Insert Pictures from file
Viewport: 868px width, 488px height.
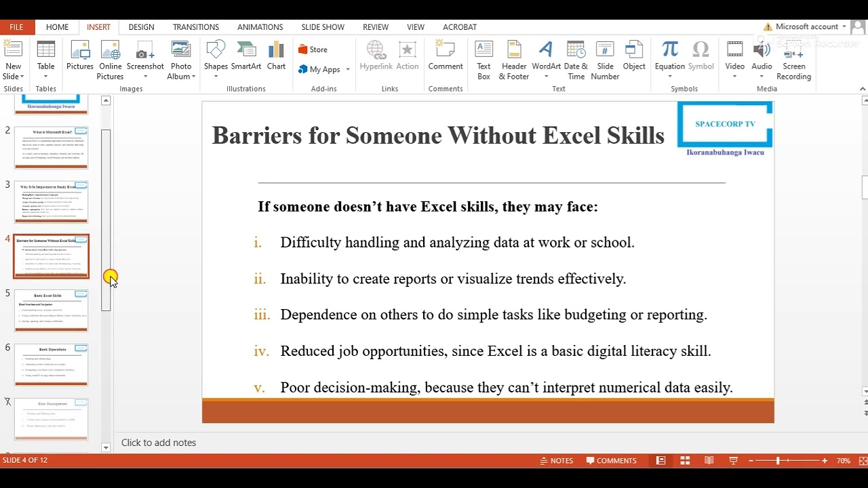pos(80,56)
